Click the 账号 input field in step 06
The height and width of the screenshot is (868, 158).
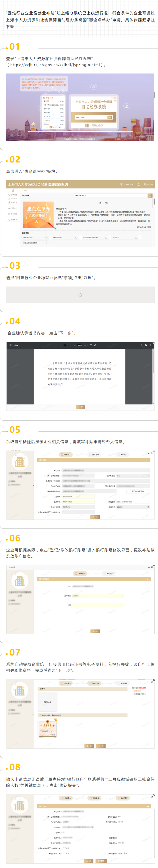pyautogui.click(x=98, y=605)
